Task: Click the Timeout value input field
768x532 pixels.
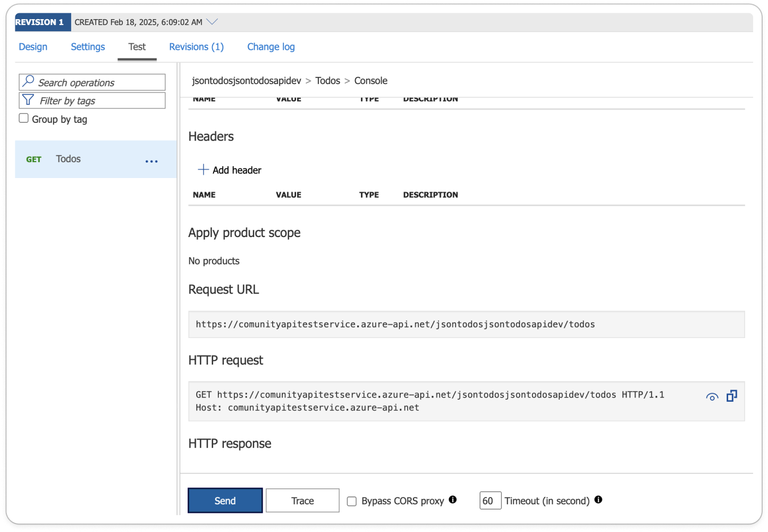Action: 490,501
